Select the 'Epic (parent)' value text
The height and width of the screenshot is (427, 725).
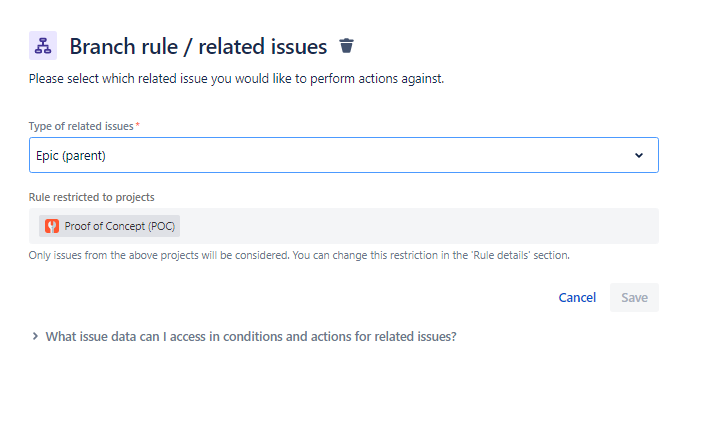71,156
